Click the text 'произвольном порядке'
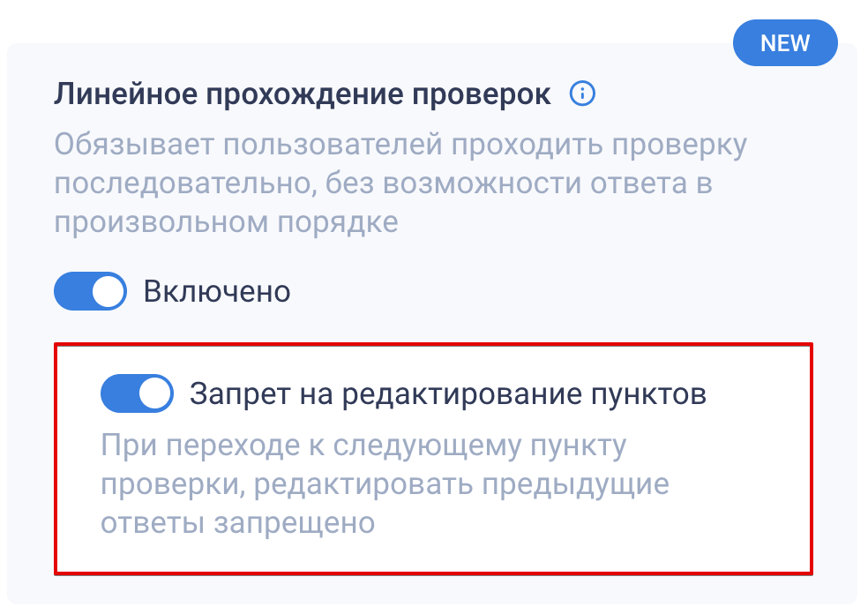This screenshot has width=868, height=614. click(x=226, y=221)
